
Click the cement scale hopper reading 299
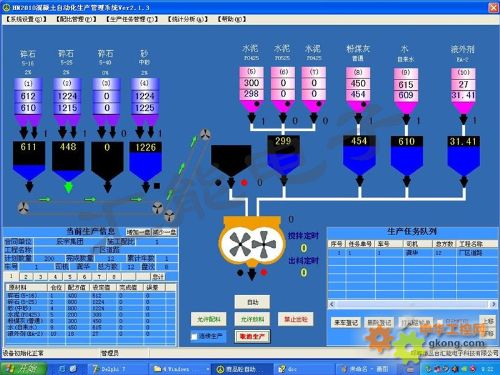[283, 155]
